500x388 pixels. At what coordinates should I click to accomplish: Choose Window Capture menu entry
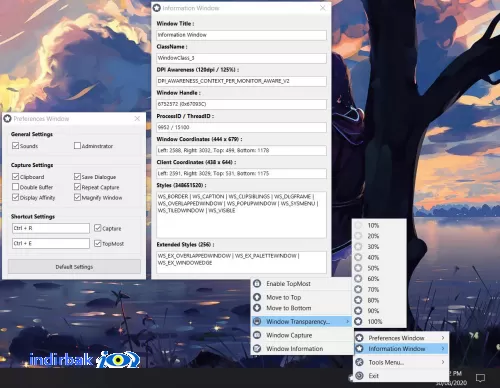[301, 335]
